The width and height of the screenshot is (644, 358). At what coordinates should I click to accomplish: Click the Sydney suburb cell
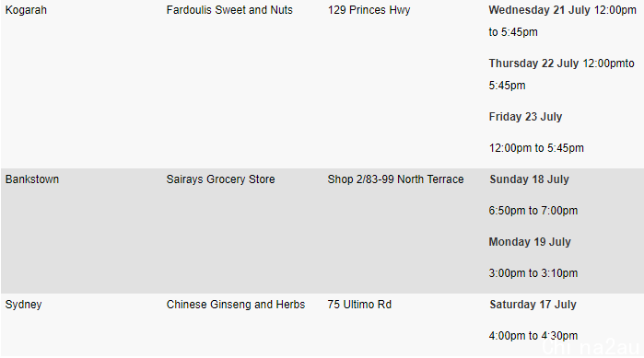(23, 305)
